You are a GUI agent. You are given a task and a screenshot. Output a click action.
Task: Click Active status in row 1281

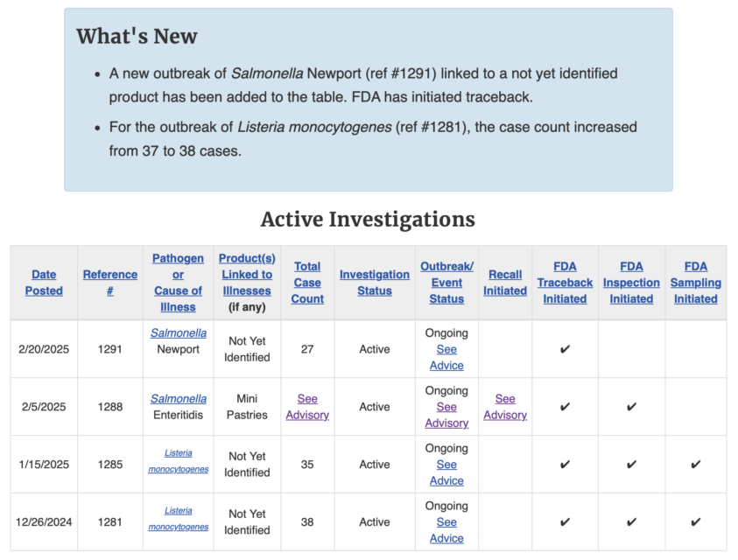click(375, 521)
